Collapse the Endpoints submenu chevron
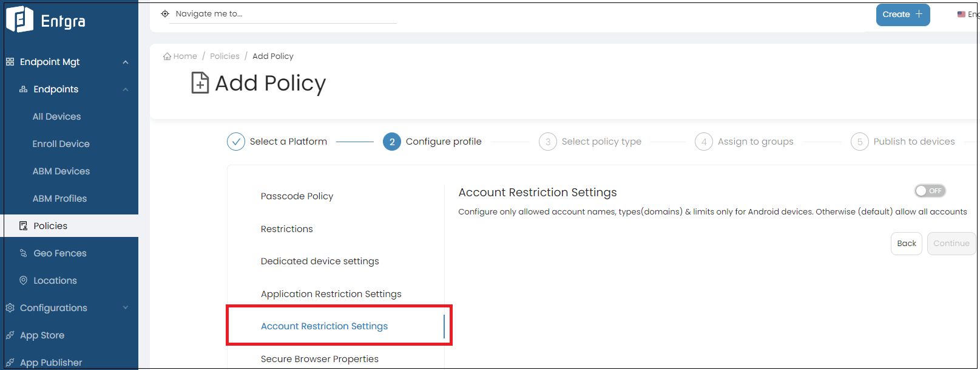 [126, 89]
